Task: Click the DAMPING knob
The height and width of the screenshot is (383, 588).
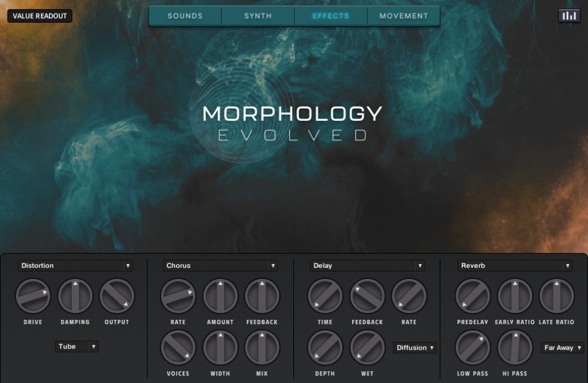Action: click(x=74, y=296)
